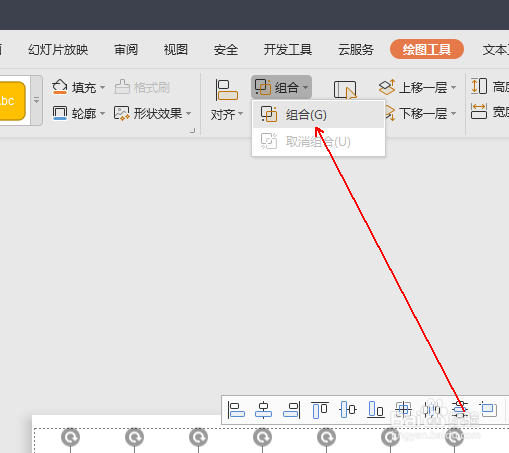Expand the 上移一层 dropdown arrow
This screenshot has width=509, height=453.
454,88
